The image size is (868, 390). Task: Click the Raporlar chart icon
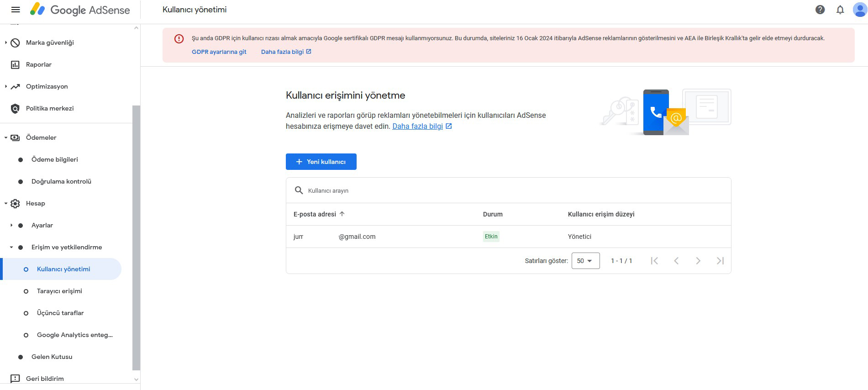(x=15, y=64)
